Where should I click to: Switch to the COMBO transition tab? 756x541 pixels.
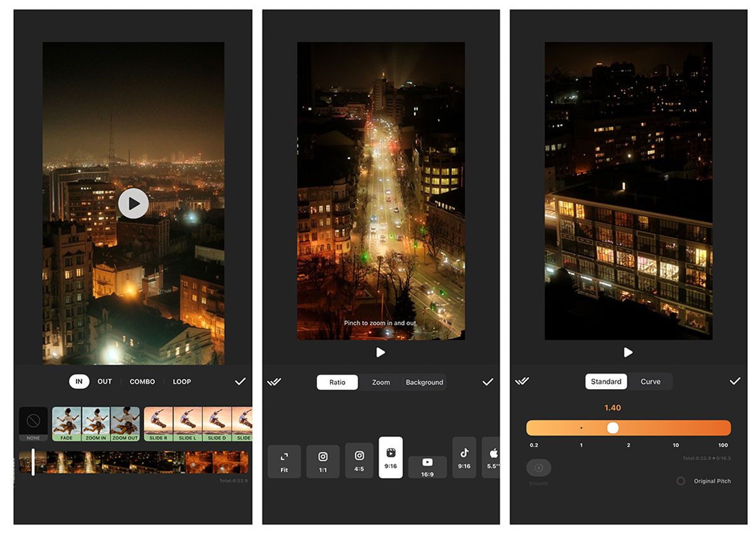[142, 382]
